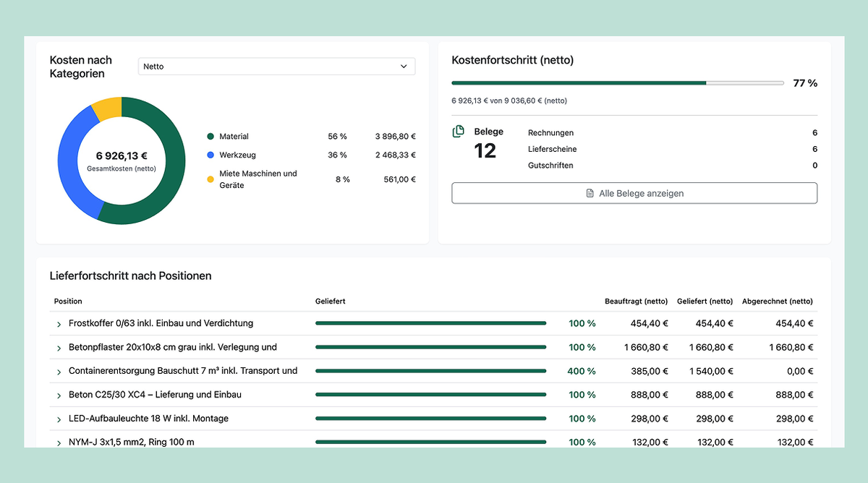Click the 6 926,13 € von 9 036,60 € text

click(x=509, y=101)
